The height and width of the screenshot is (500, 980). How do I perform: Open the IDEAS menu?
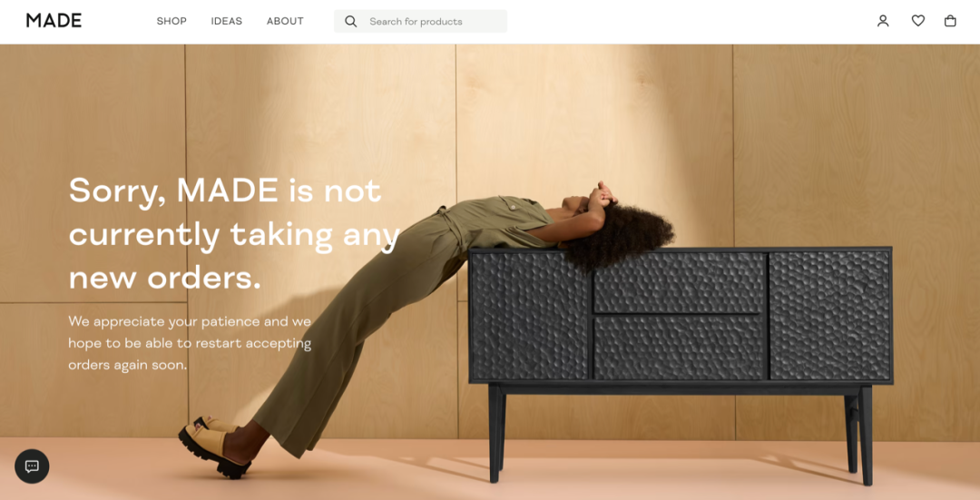coord(226,21)
